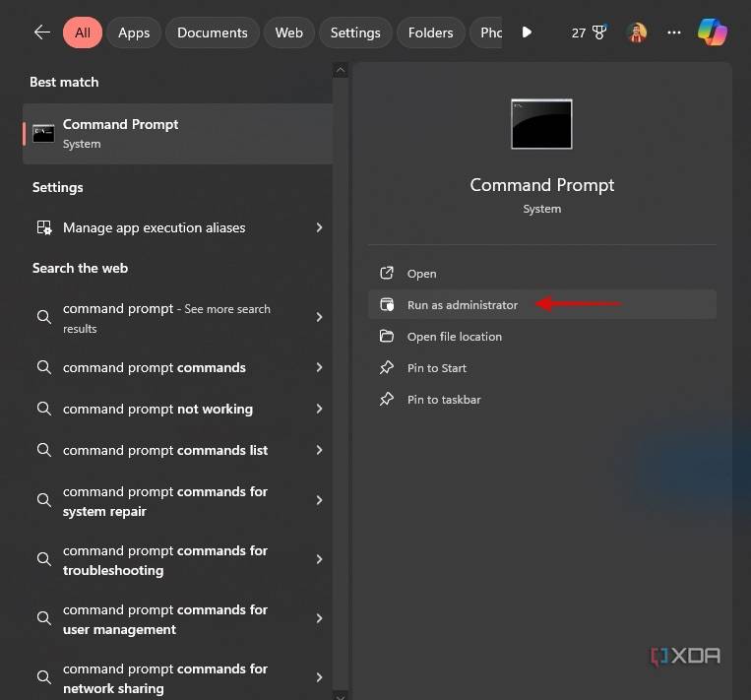Click the Open file location folder icon
The image size is (751, 700).
click(x=387, y=337)
